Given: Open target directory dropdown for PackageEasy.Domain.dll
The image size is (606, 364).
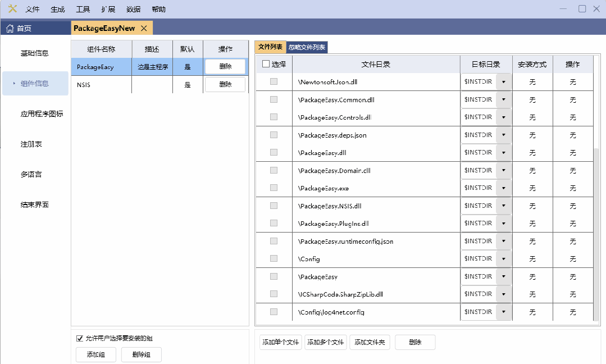Looking at the screenshot, I should (504, 170).
